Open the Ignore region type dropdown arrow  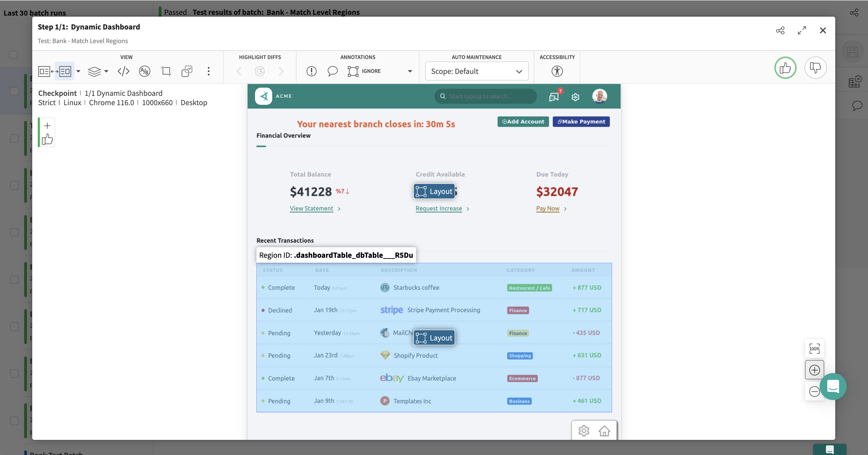(410, 71)
